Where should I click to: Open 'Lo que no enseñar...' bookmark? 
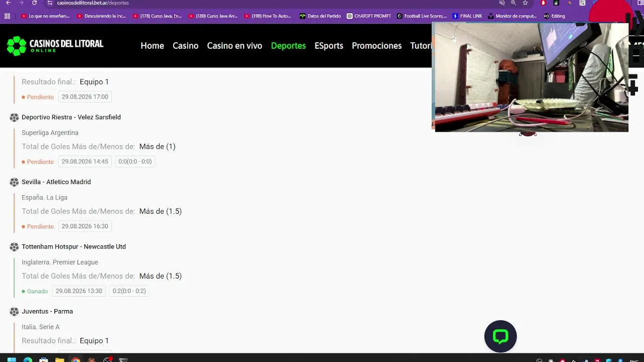coord(45,16)
